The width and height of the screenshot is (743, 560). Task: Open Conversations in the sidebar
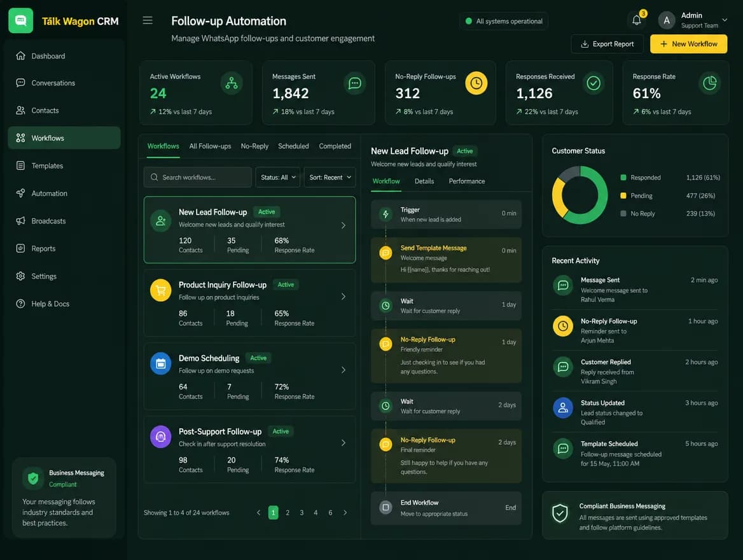64,83
